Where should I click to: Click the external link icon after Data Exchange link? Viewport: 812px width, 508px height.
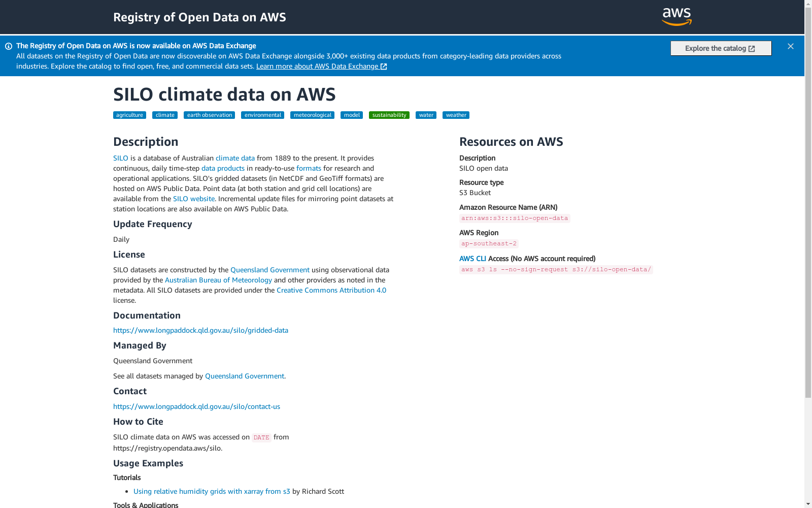coord(384,67)
